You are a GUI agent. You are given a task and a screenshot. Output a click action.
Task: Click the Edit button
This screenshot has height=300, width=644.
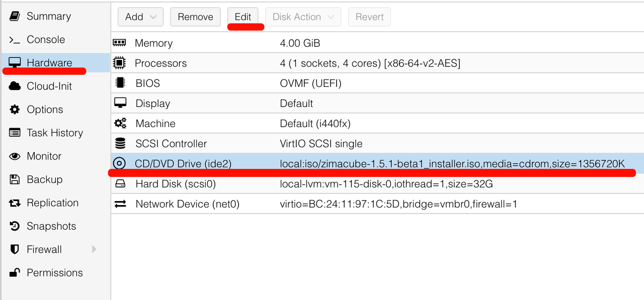tap(243, 17)
